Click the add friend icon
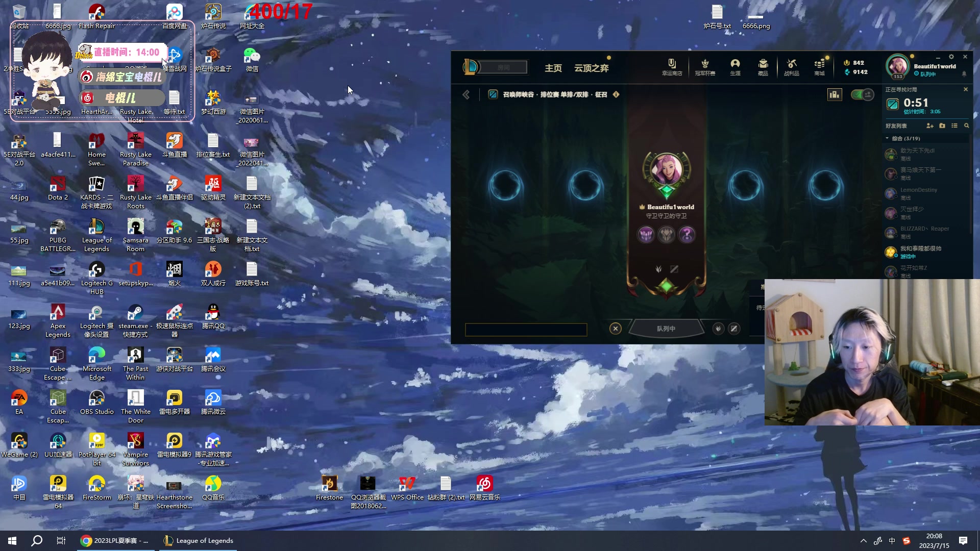The height and width of the screenshot is (551, 980). 929,126
